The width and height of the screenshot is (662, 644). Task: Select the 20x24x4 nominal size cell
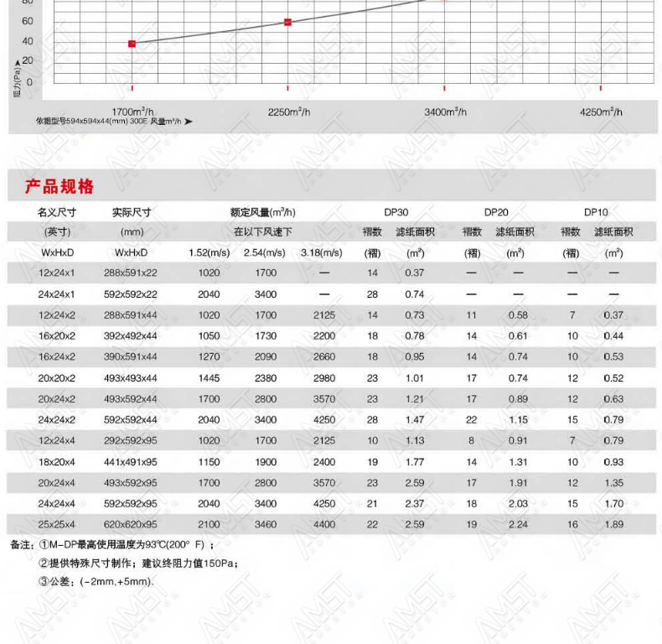tap(57, 482)
